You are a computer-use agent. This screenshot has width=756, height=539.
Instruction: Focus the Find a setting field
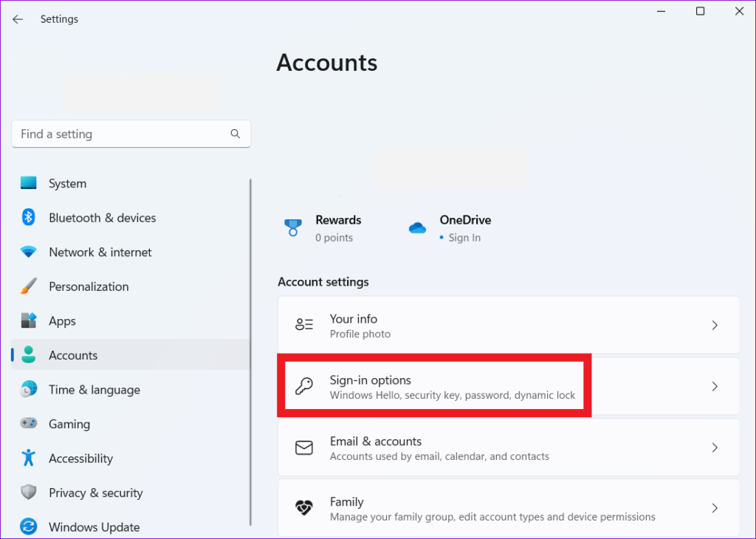tap(131, 134)
